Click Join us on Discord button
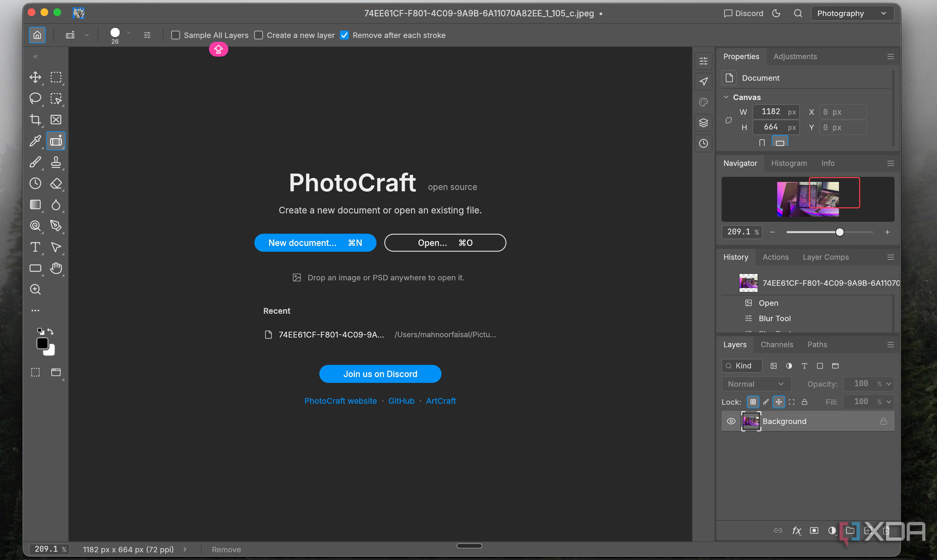 380,374
